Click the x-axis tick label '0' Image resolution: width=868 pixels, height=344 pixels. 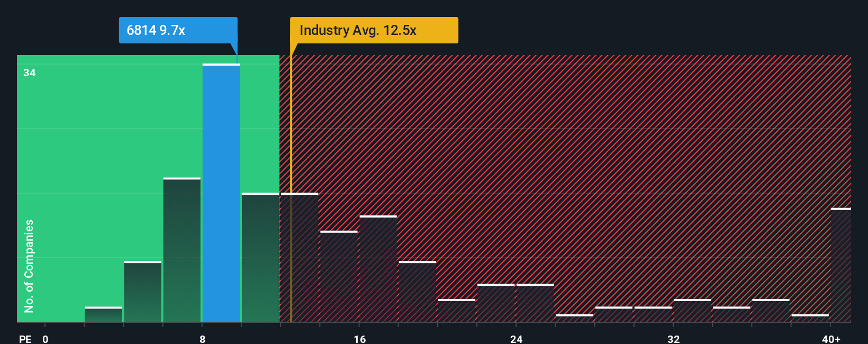46,339
